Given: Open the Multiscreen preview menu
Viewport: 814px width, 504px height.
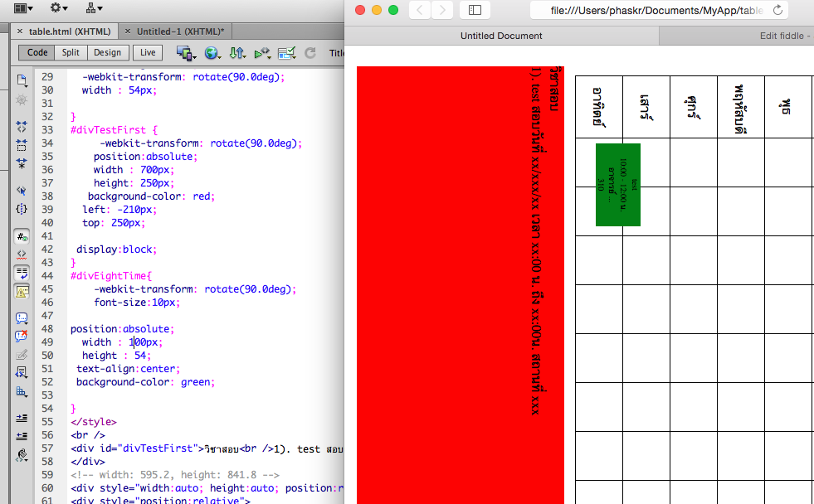Looking at the screenshot, I should point(186,53).
